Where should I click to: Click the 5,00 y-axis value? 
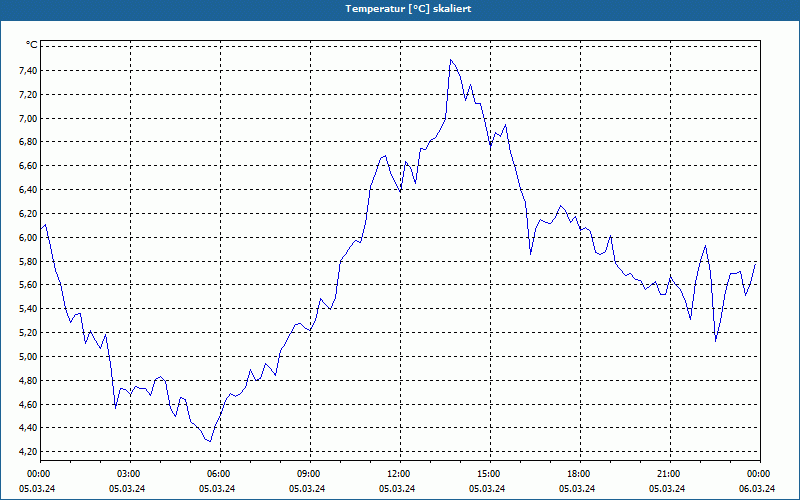(28, 357)
